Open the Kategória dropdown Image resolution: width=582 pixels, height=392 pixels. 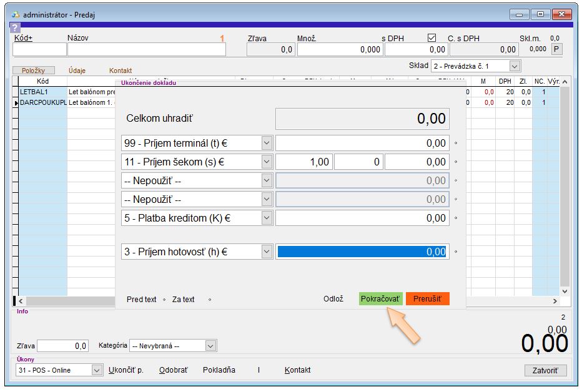210,346
